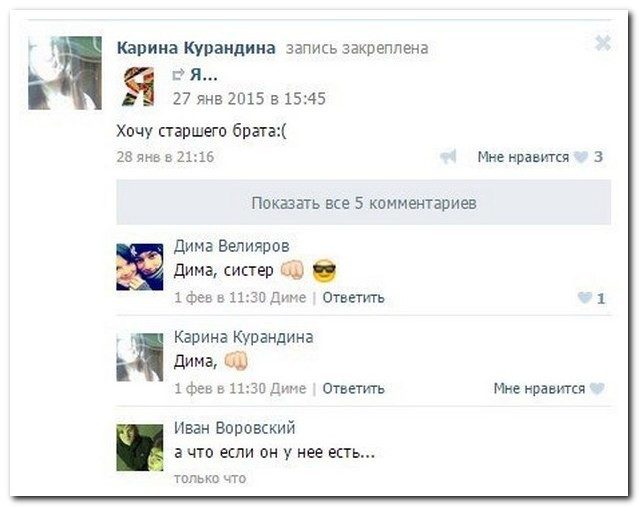Open Дима Велияров's comment avatar

[x=140, y=267]
